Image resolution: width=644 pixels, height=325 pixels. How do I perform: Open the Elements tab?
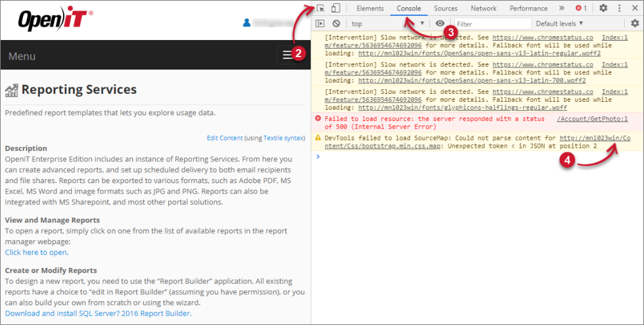point(370,8)
